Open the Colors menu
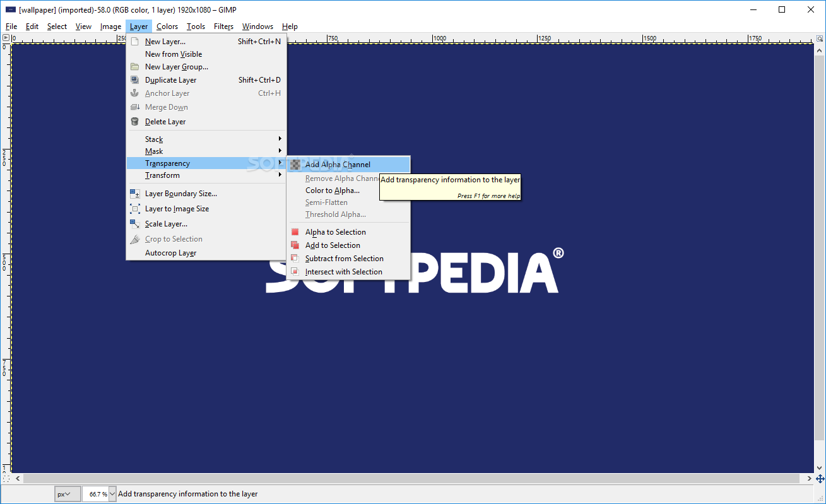Viewport: 826px width, 504px height. (x=167, y=26)
